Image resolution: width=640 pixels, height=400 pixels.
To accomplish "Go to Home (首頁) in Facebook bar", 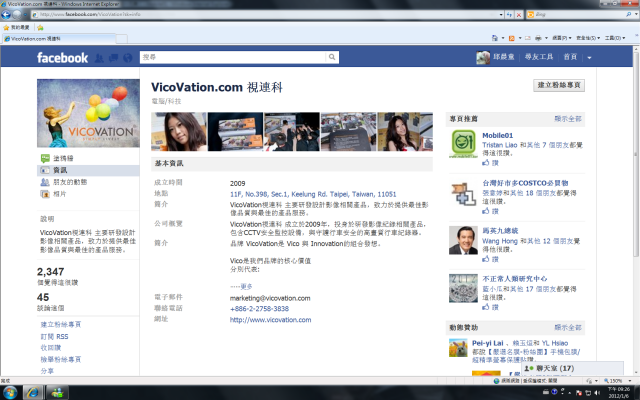I will coord(570,57).
